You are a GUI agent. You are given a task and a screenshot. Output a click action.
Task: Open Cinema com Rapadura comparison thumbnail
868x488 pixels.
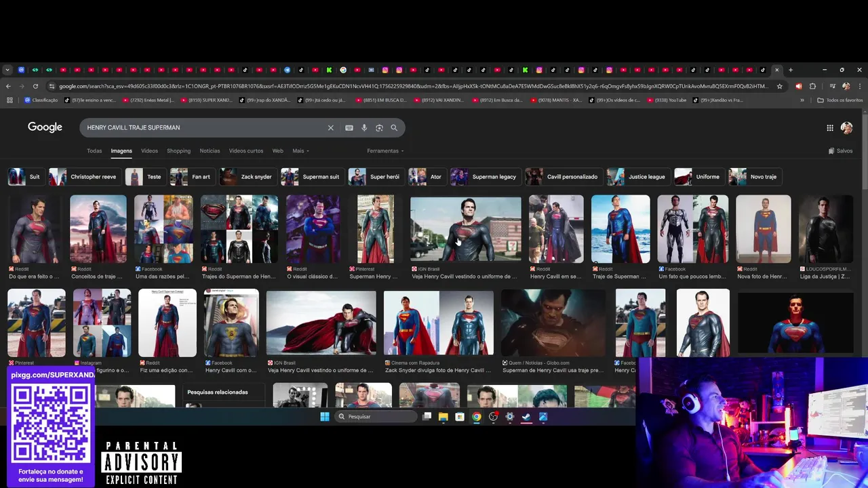tap(439, 323)
